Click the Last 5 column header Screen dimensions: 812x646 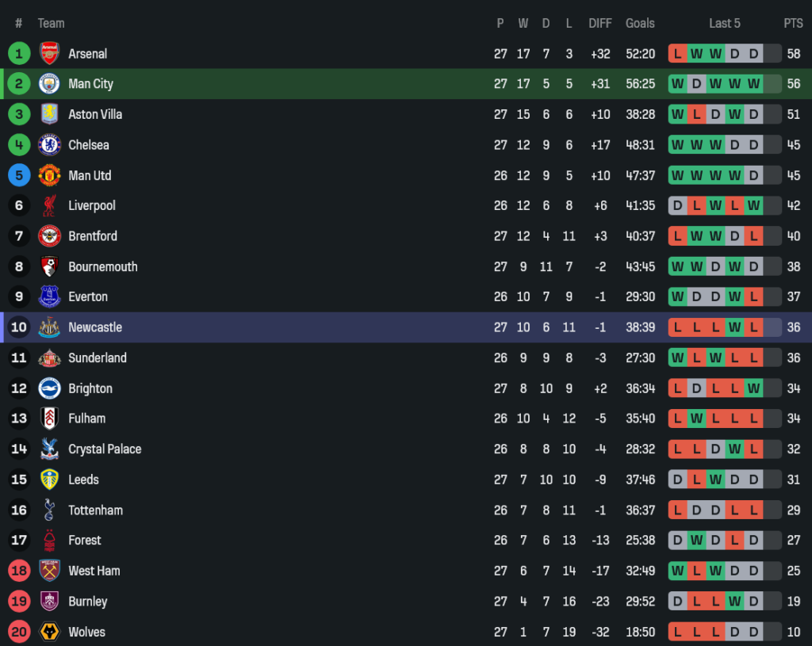tap(725, 23)
